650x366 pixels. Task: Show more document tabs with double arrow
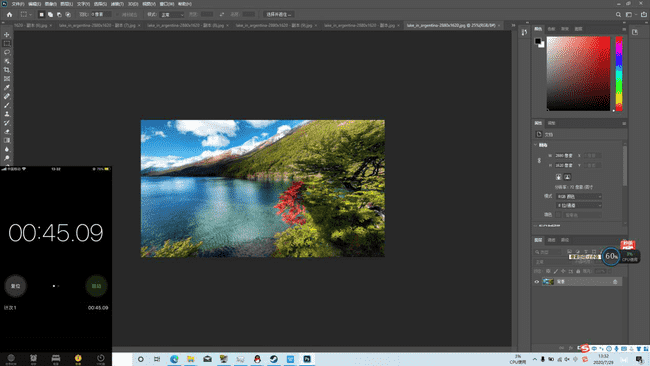pyautogui.click(x=513, y=25)
